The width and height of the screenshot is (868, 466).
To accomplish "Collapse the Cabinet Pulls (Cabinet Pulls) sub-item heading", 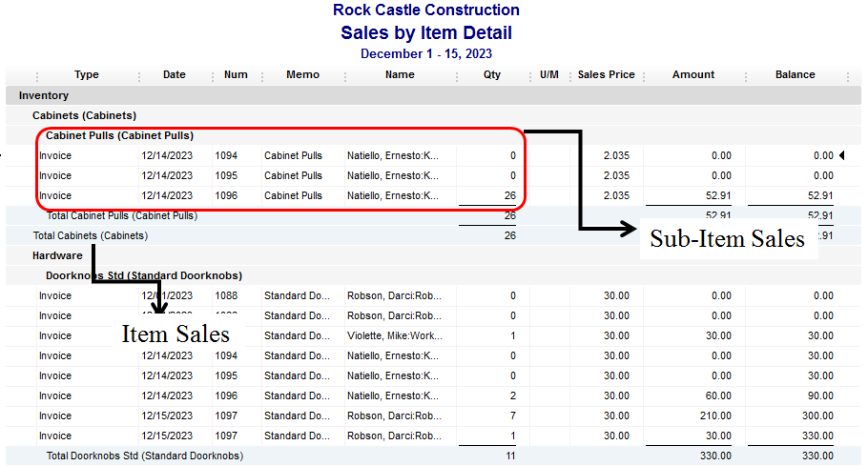I will pyautogui.click(x=119, y=135).
